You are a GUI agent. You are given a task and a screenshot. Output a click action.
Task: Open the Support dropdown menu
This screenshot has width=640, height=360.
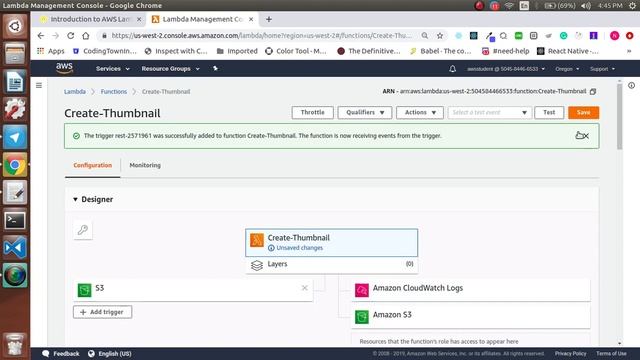pyautogui.click(x=602, y=69)
